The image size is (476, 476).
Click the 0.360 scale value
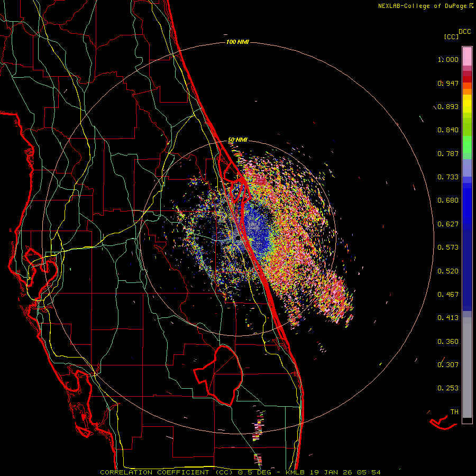pyautogui.click(x=448, y=342)
